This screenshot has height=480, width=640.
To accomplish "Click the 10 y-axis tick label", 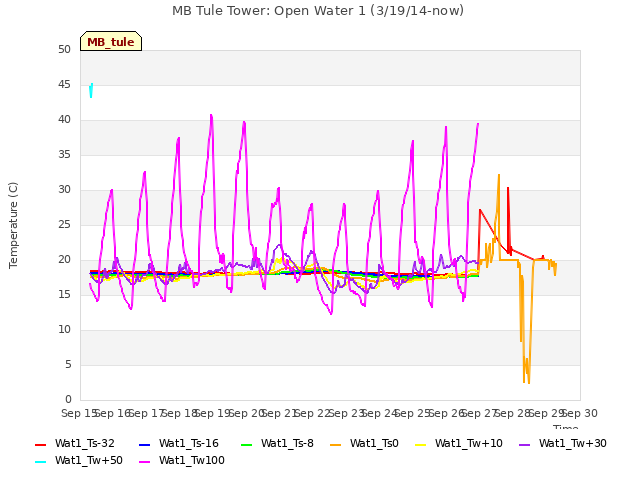I will (64, 329).
